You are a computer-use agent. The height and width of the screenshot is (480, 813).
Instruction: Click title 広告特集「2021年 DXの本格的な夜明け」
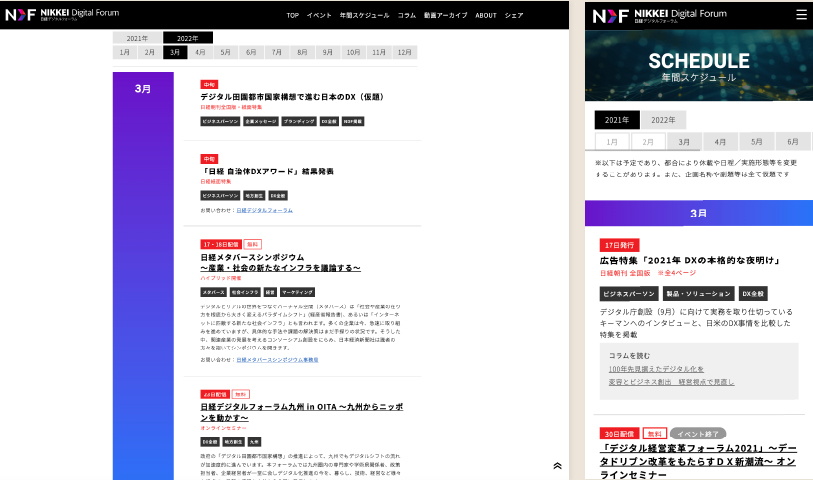691,260
